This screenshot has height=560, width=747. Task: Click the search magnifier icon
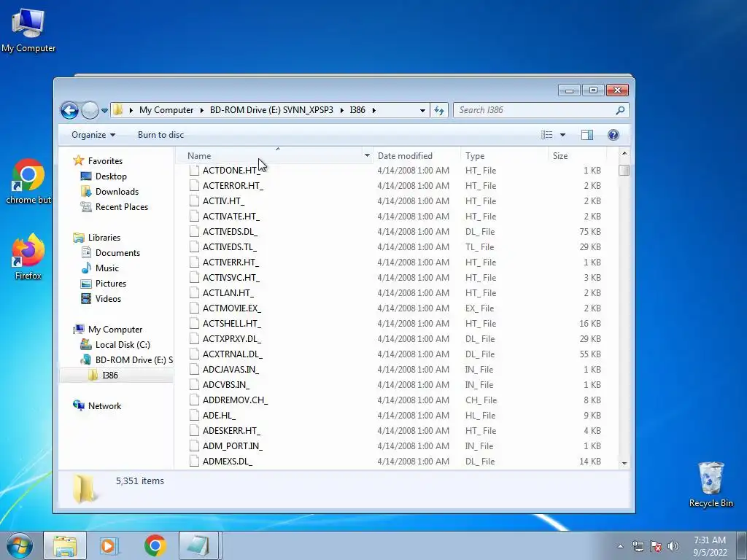620,111
